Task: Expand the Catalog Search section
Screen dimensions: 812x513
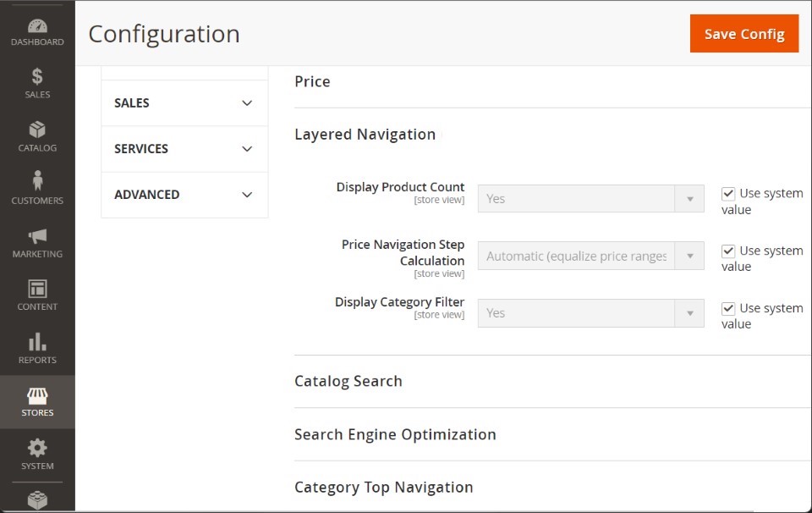Action: [x=348, y=381]
